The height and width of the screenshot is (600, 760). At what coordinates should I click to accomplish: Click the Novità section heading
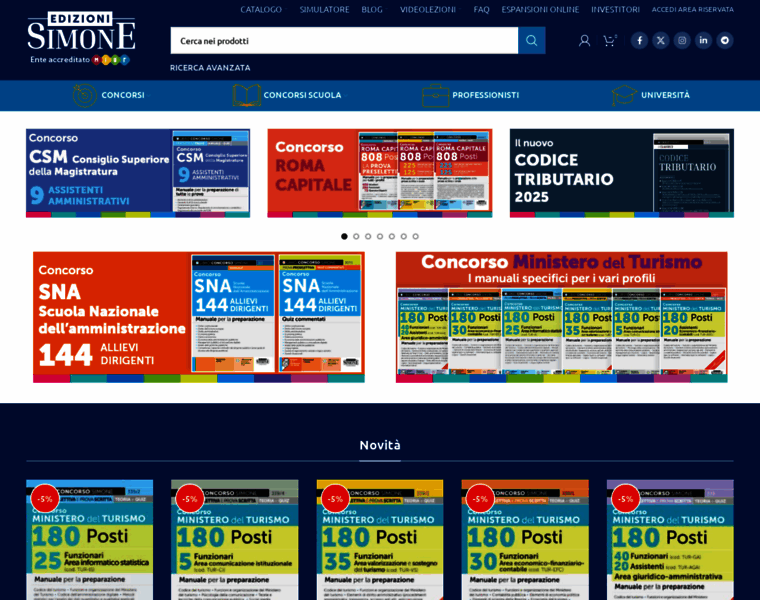[x=380, y=445]
